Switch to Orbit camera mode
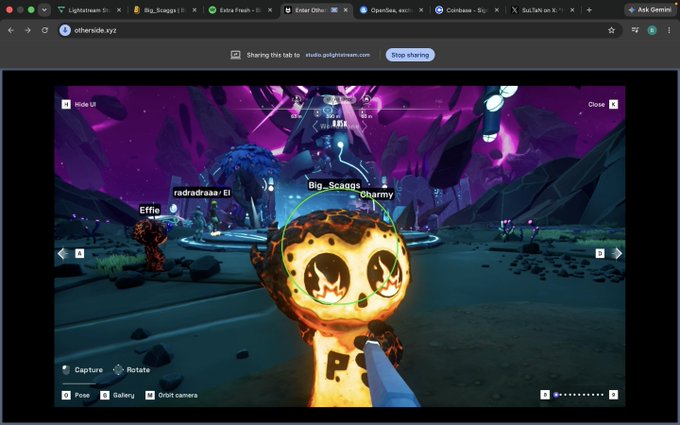The height and width of the screenshot is (425, 680). (171, 396)
